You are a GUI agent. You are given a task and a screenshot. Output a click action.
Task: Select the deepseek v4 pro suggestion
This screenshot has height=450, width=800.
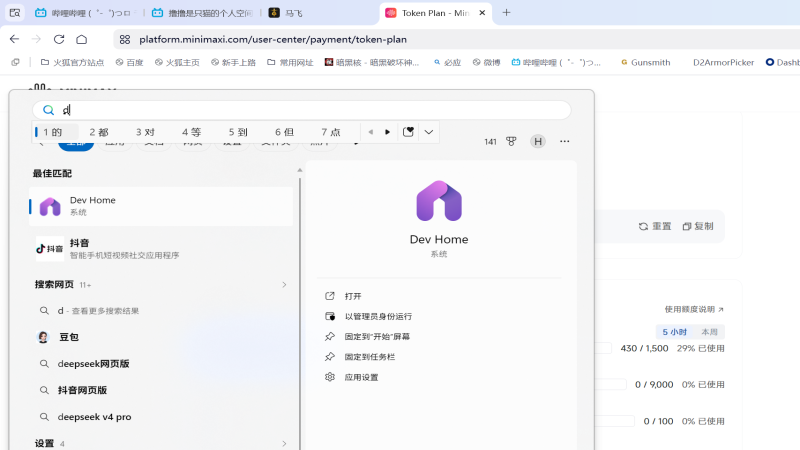pos(161,417)
